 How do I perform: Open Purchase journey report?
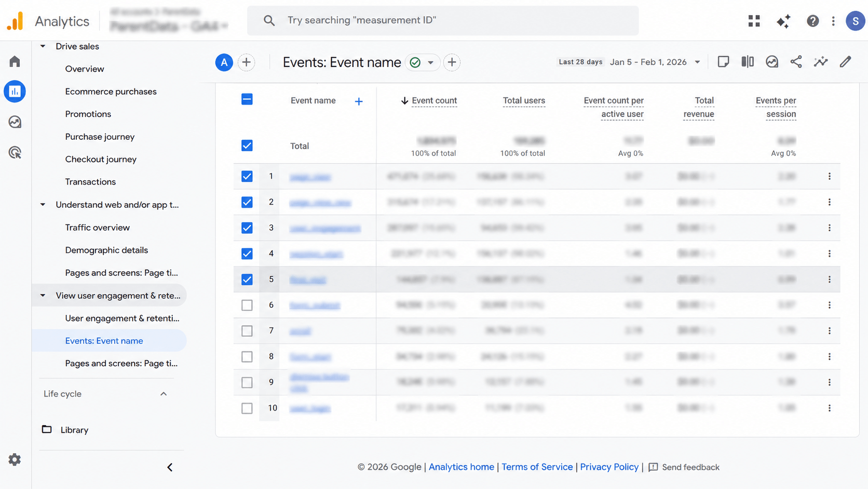(x=100, y=137)
